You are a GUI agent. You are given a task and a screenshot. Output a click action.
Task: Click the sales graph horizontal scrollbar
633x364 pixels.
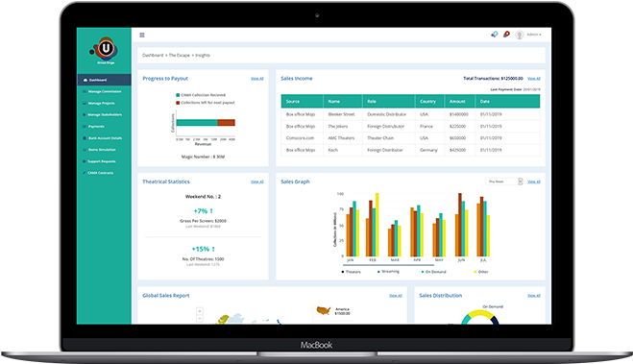pyautogui.click(x=388, y=265)
